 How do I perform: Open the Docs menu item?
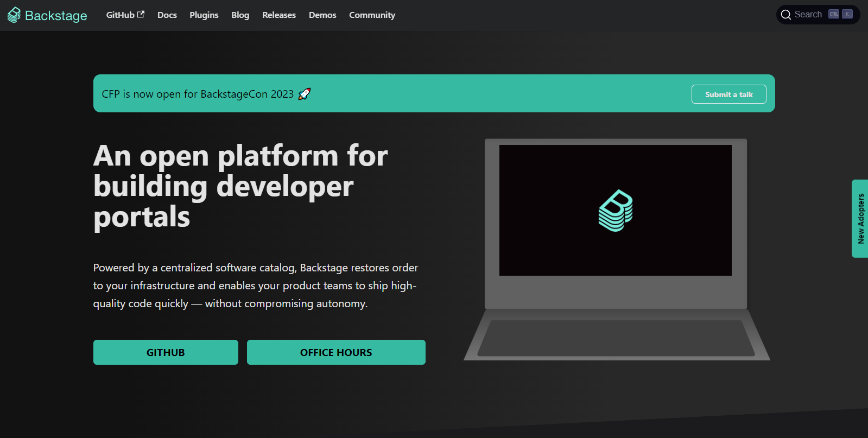point(167,15)
